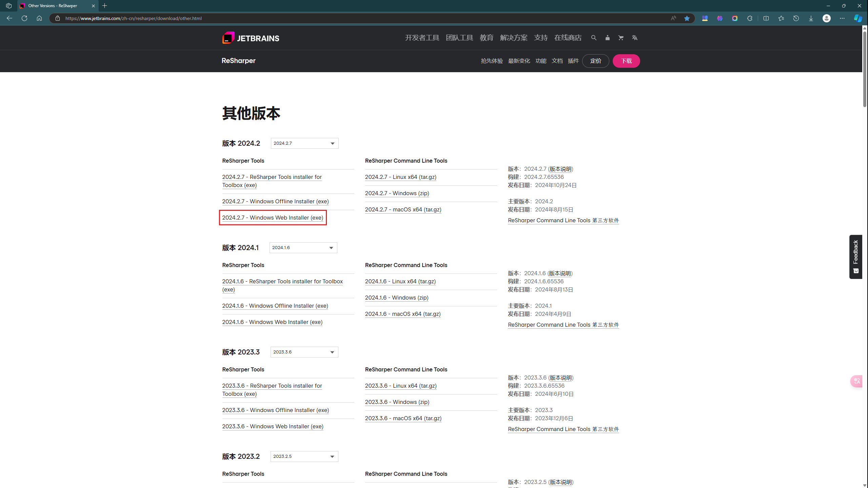Open the 开发者工具 menu
Image resolution: width=868 pixels, height=488 pixels.
pos(422,38)
